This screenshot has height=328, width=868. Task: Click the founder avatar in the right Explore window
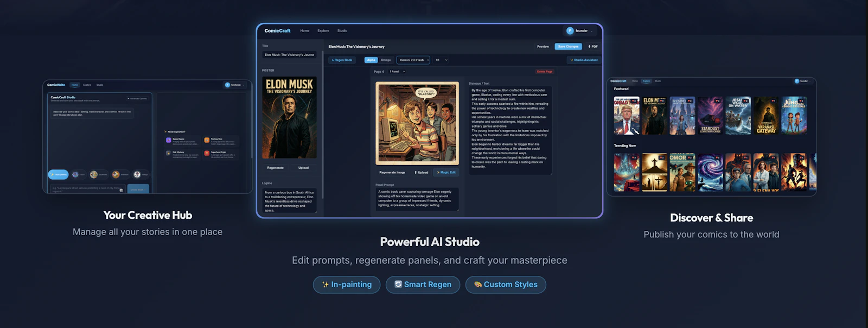(x=797, y=81)
